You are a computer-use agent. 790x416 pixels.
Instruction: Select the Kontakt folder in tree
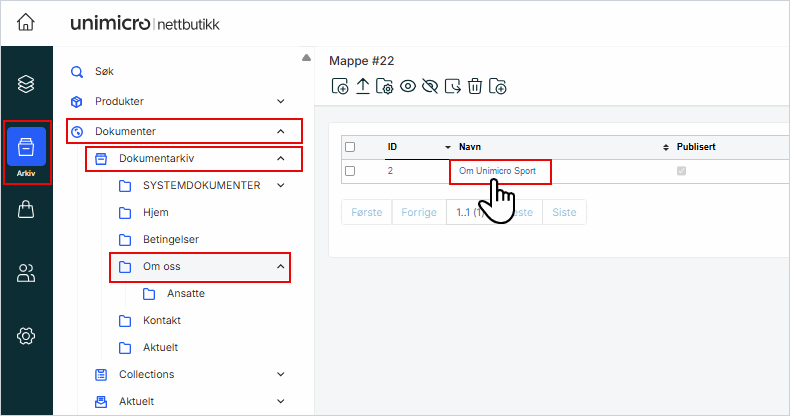(161, 320)
